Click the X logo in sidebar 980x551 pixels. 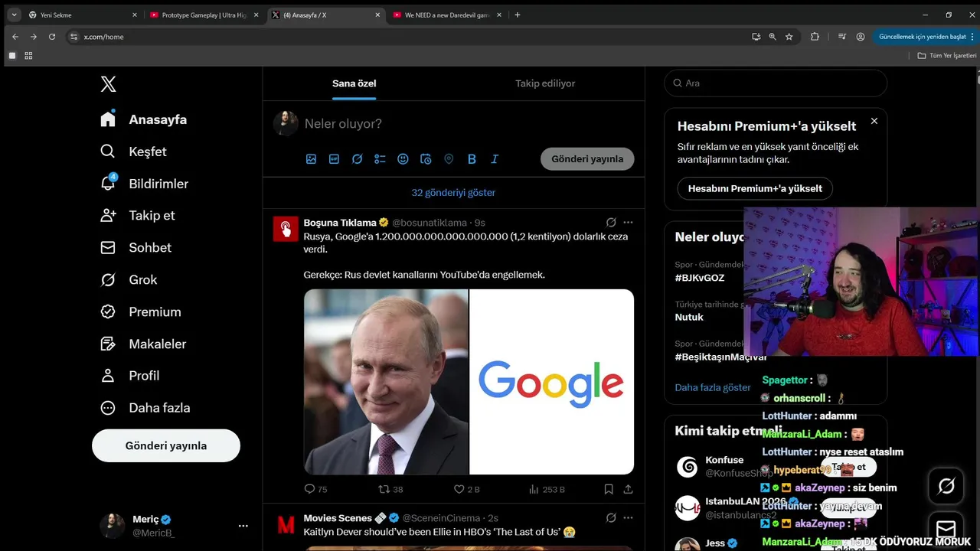[108, 84]
